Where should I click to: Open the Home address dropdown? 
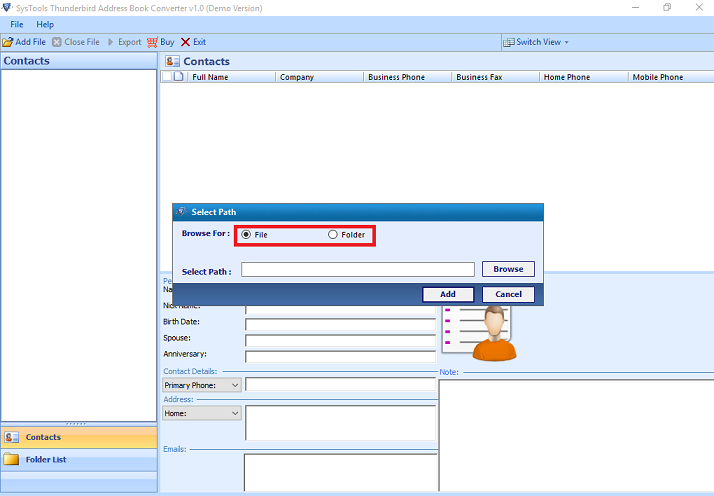(202, 413)
